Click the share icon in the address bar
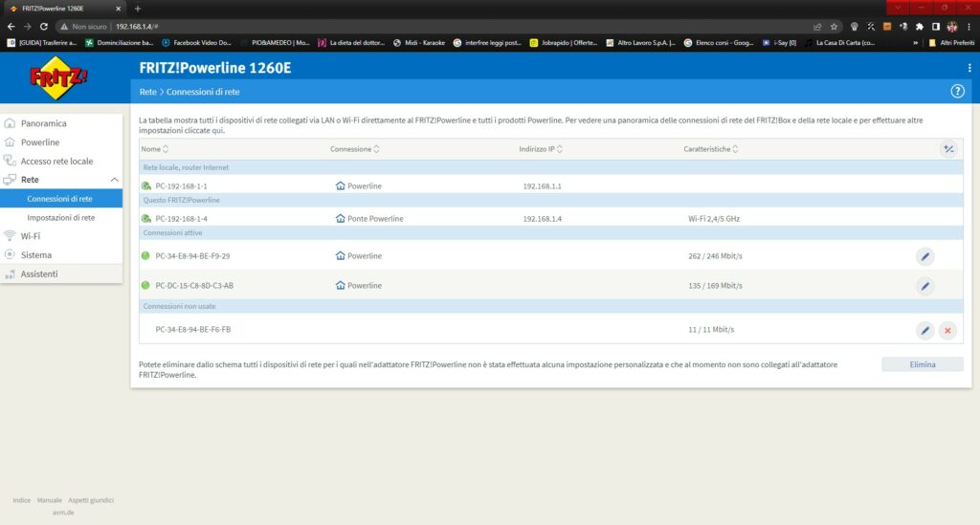Image resolution: width=980 pixels, height=525 pixels. pos(817,26)
